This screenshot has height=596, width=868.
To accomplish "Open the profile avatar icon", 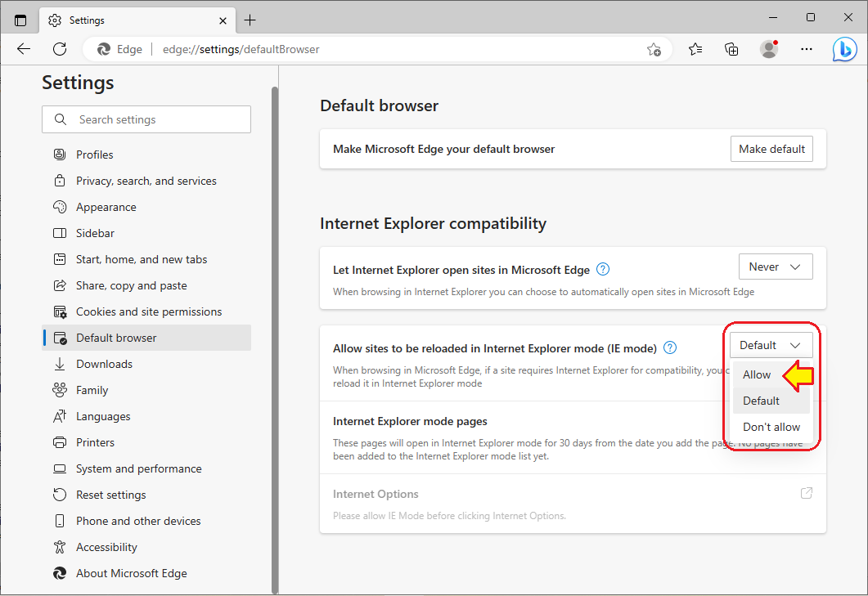I will tap(769, 49).
